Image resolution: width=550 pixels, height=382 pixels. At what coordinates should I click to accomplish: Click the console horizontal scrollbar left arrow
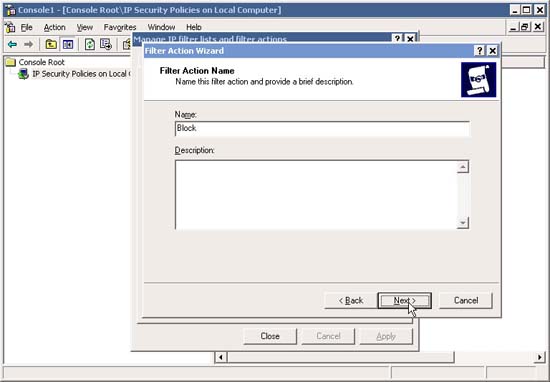[x=221, y=358]
